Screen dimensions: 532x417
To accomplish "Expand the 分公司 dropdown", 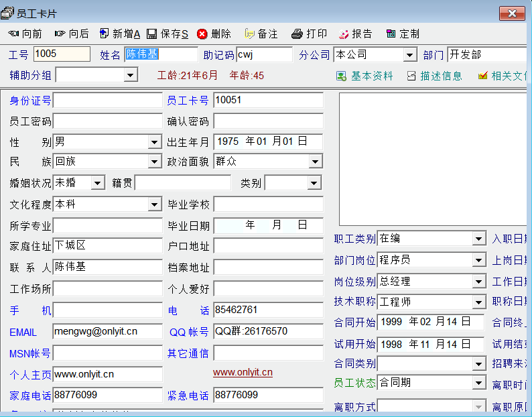I will (x=409, y=55).
